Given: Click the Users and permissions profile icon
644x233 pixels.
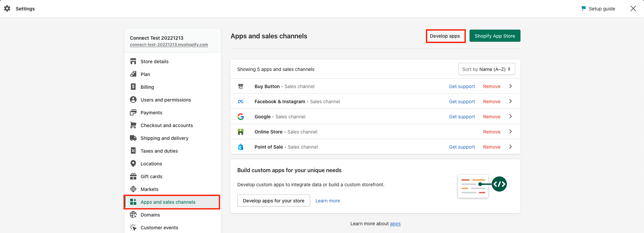Looking at the screenshot, I should point(133,100).
